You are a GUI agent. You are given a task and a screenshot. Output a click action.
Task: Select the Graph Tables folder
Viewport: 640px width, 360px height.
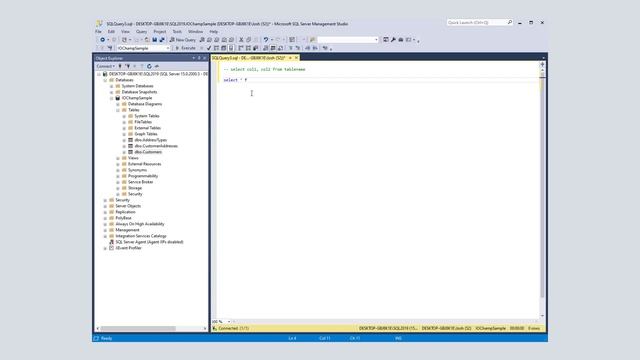[146, 134]
